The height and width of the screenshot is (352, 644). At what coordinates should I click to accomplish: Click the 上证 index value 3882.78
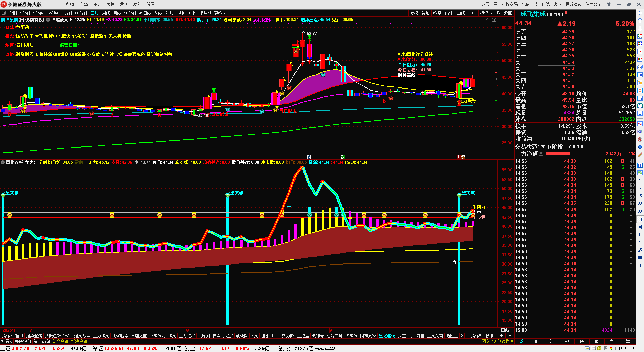(x=20, y=348)
